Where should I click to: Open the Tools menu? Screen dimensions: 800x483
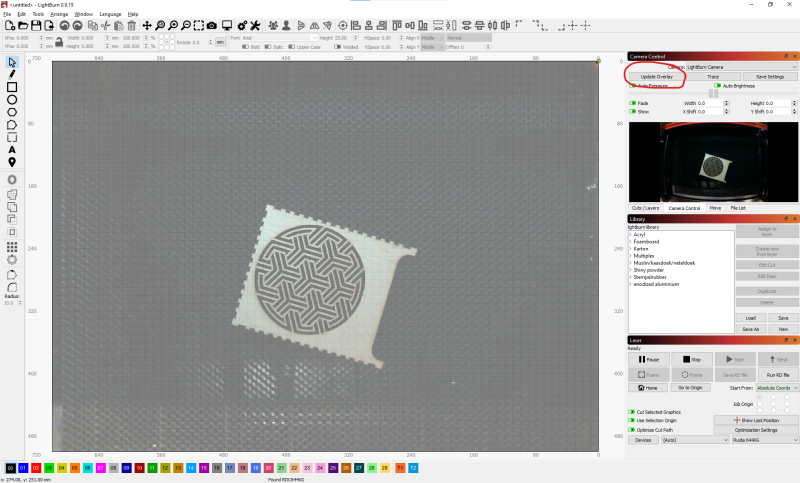(x=38, y=14)
